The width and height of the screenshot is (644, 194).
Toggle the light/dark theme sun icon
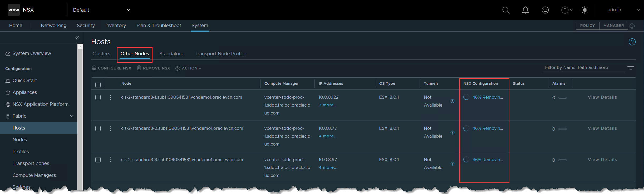[585, 10]
